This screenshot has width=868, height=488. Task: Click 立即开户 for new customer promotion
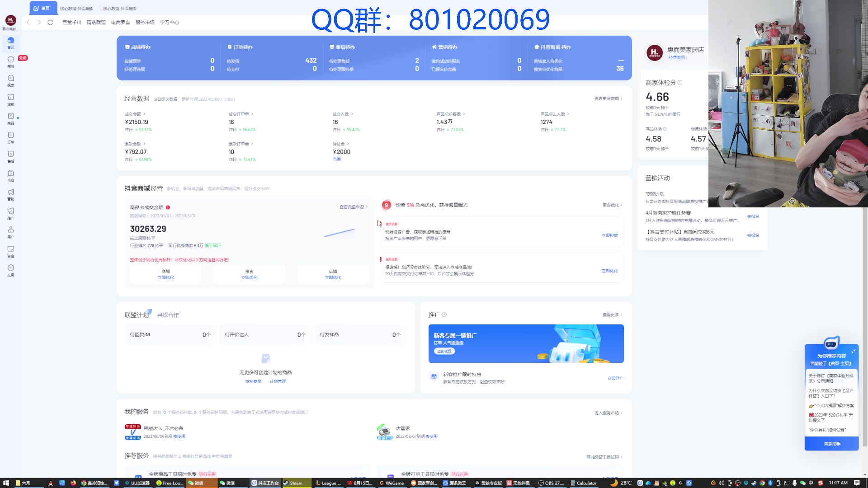pos(615,378)
